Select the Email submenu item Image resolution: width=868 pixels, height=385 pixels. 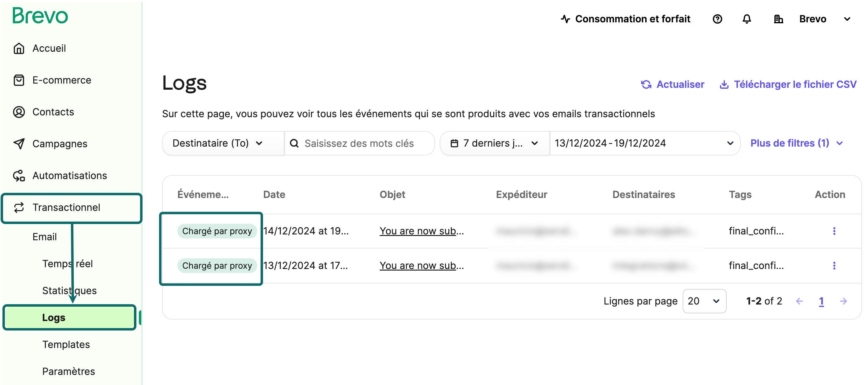click(x=44, y=237)
